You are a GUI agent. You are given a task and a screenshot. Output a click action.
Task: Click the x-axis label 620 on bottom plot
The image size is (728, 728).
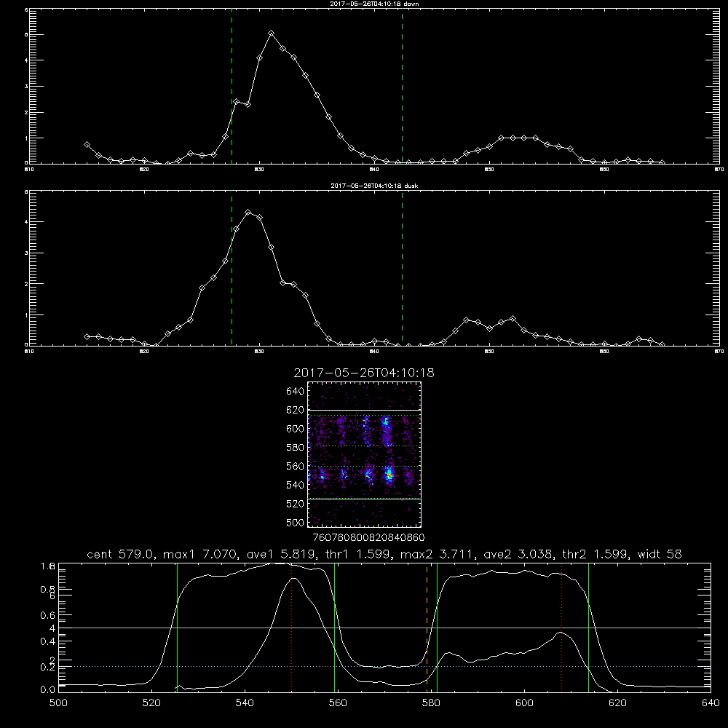click(617, 703)
